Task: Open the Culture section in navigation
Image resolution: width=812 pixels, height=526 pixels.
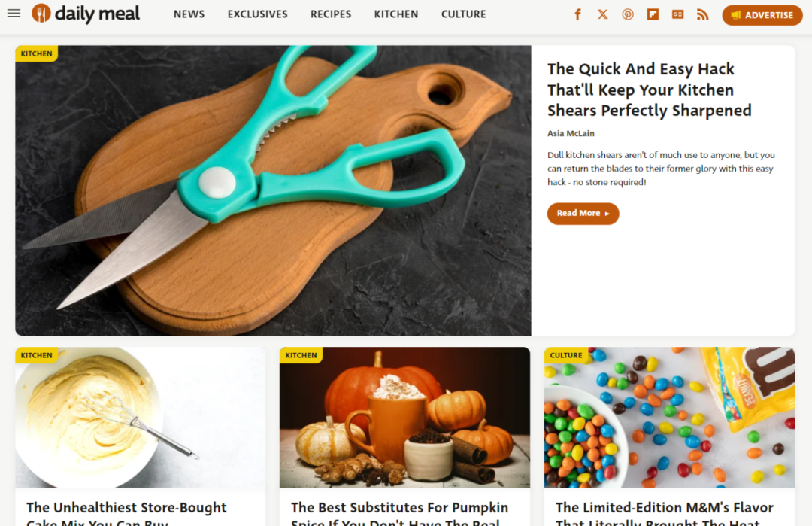Action: 463,14
